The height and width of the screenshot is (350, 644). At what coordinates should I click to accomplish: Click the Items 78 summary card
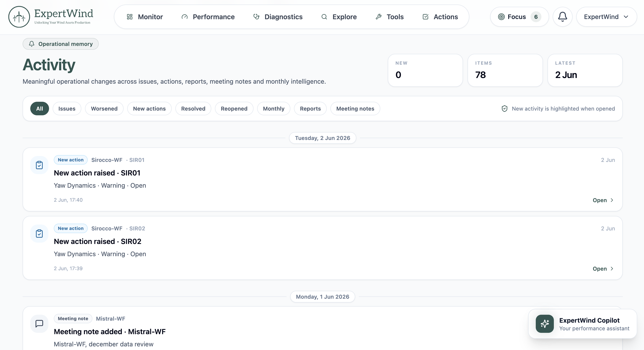point(505,70)
